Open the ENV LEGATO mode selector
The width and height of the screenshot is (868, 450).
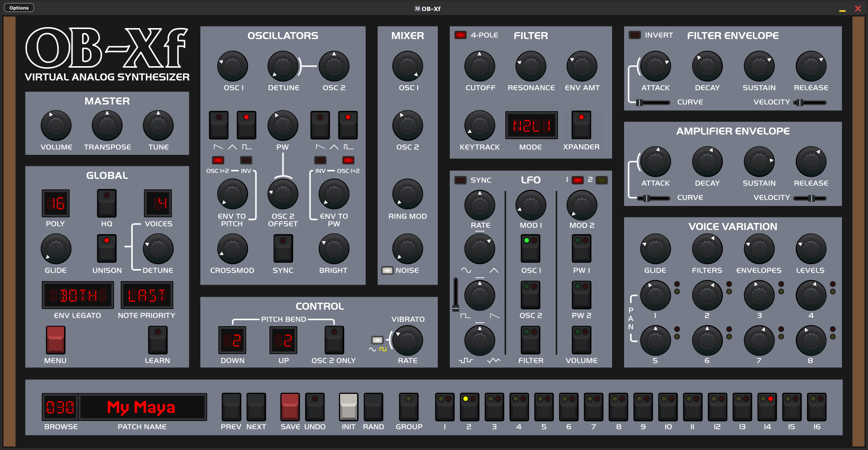(x=78, y=295)
